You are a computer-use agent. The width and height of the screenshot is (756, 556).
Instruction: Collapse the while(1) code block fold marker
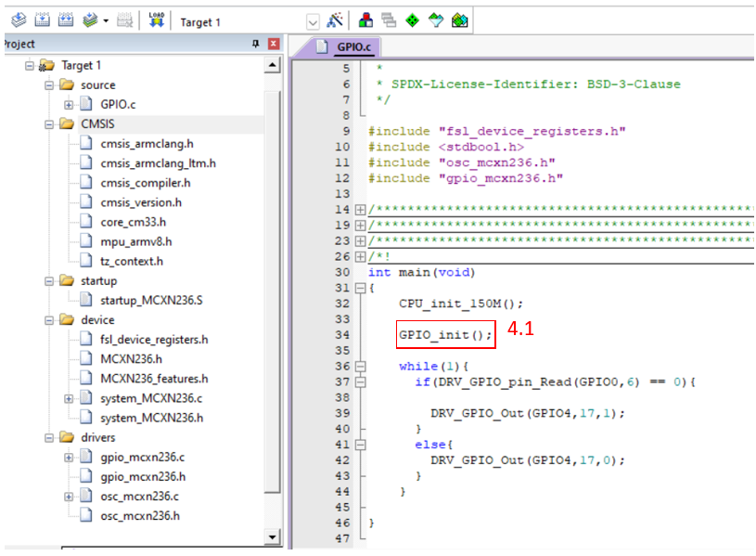click(361, 367)
